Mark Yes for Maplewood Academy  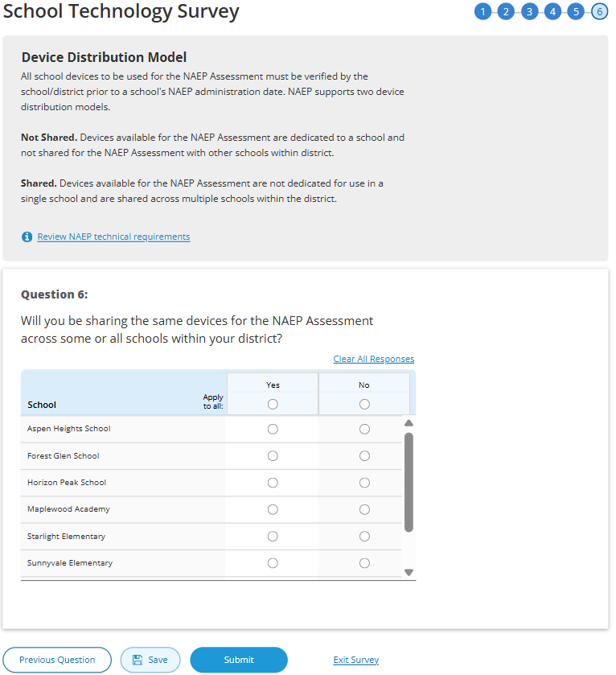[x=273, y=509]
